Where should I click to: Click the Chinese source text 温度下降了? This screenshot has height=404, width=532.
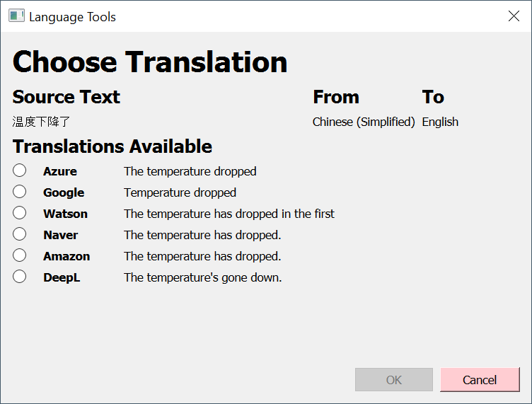41,122
